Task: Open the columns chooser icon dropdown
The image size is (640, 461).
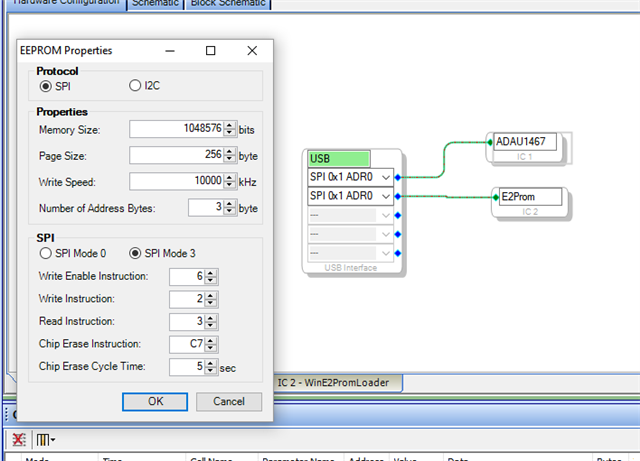Action: pyautogui.click(x=45, y=440)
